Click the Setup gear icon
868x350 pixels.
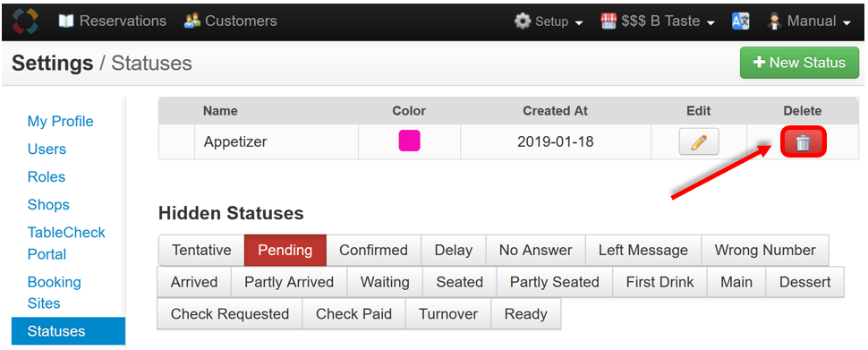pos(522,21)
